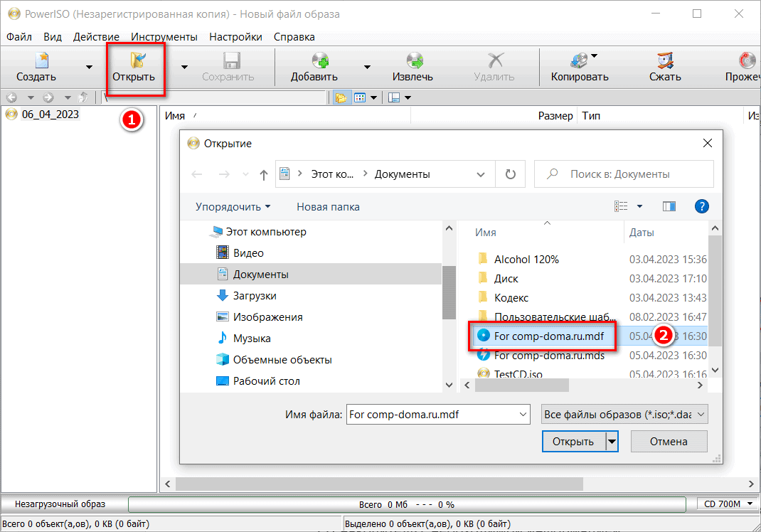Select Рабочий стол in navigation tree

point(266,381)
